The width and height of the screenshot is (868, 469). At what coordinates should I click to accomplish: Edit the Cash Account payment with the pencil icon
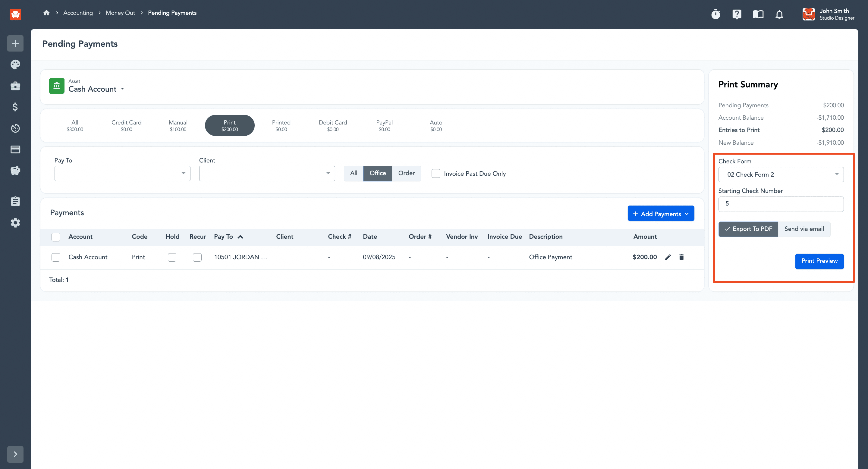668,257
